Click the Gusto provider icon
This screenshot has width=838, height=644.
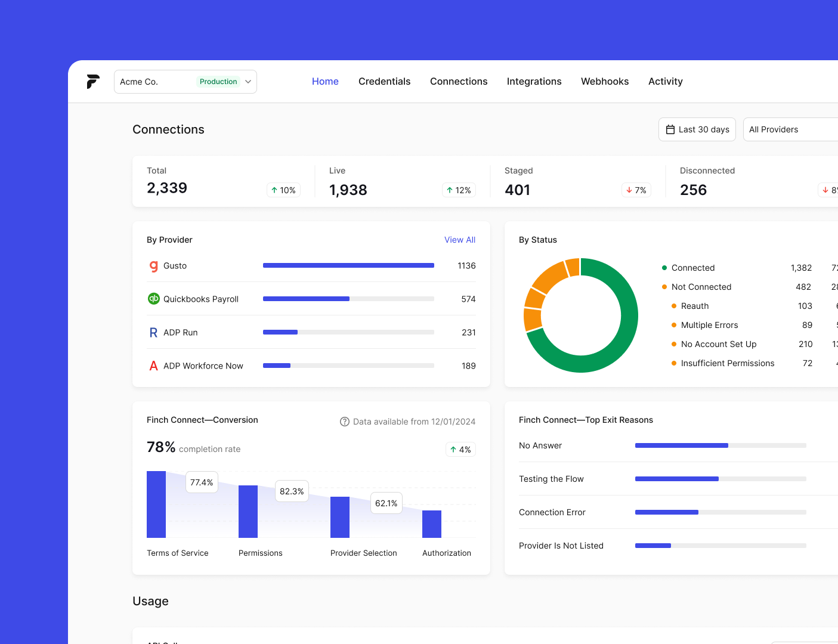click(x=154, y=266)
